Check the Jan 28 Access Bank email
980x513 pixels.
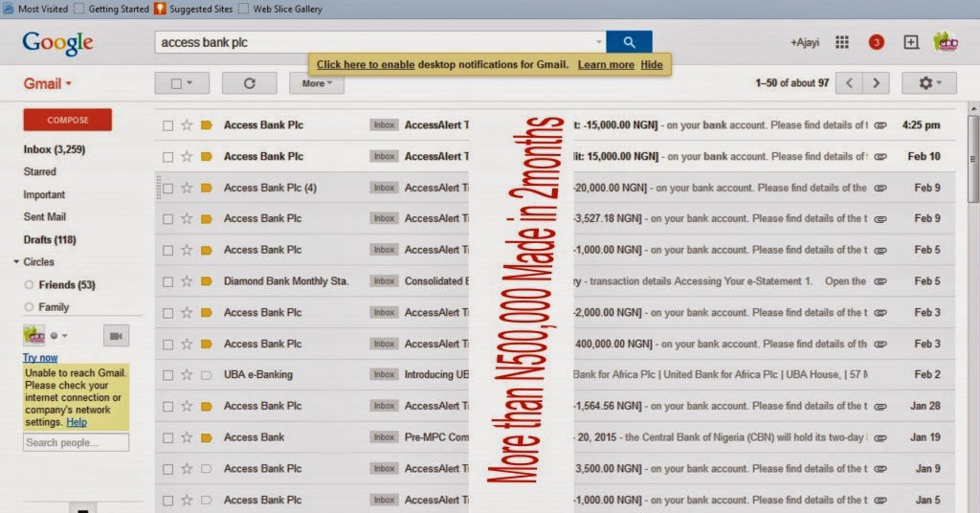pyautogui.click(x=167, y=407)
